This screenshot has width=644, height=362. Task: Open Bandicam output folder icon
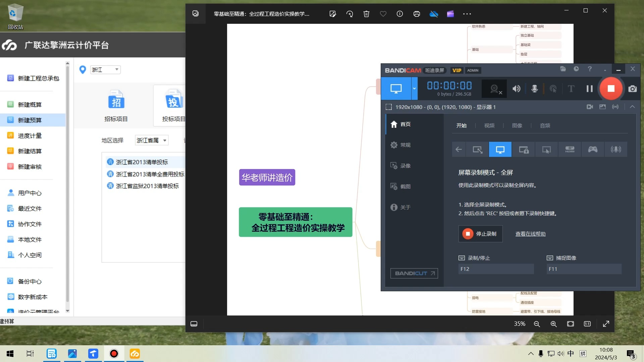click(x=563, y=69)
